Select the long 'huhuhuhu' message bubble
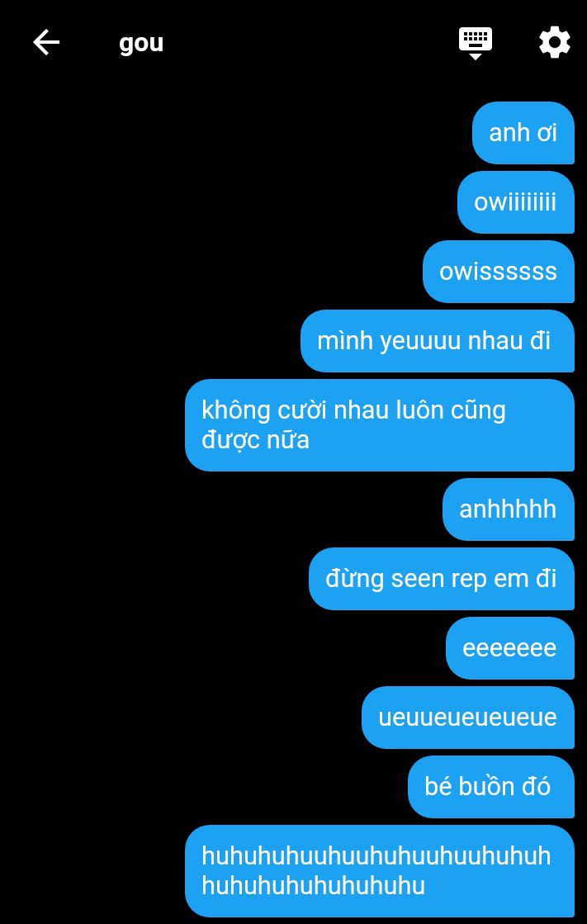 [x=380, y=871]
